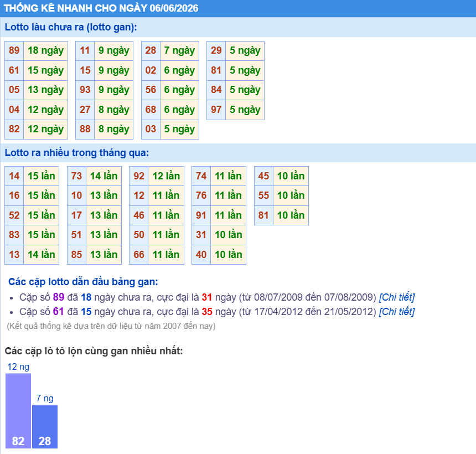Click lotto number 88 in gan table

click(x=85, y=129)
